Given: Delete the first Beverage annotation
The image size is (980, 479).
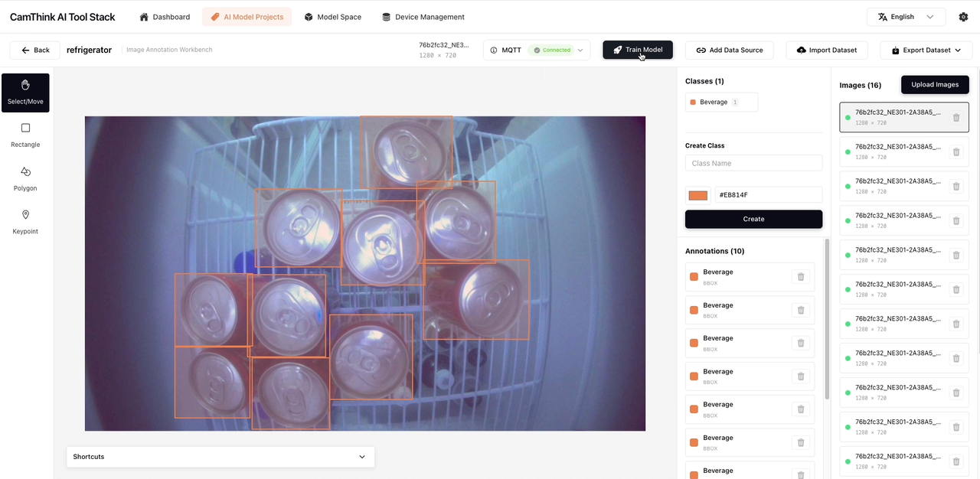Looking at the screenshot, I should click(x=801, y=277).
